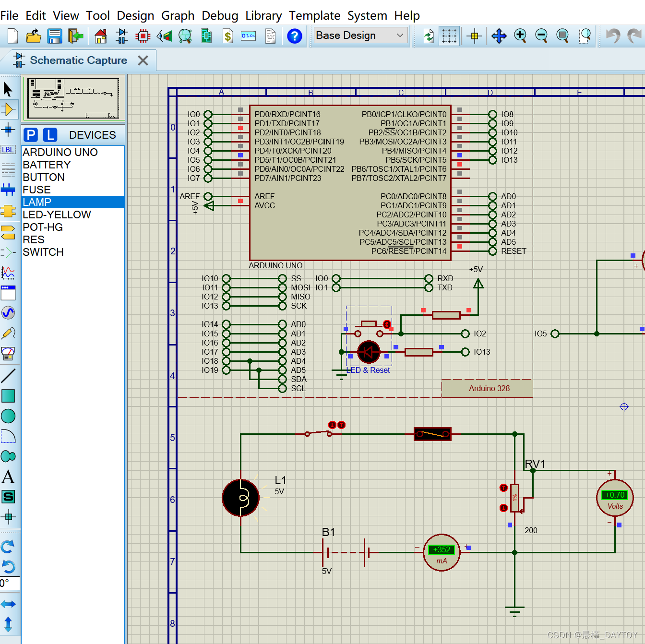Select the Subcircuit Mode tool
Image resolution: width=645 pixels, height=644 pixels.
(x=8, y=211)
